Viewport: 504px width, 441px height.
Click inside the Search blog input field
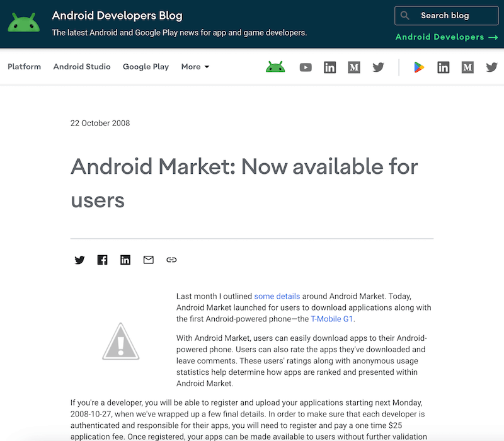(447, 15)
